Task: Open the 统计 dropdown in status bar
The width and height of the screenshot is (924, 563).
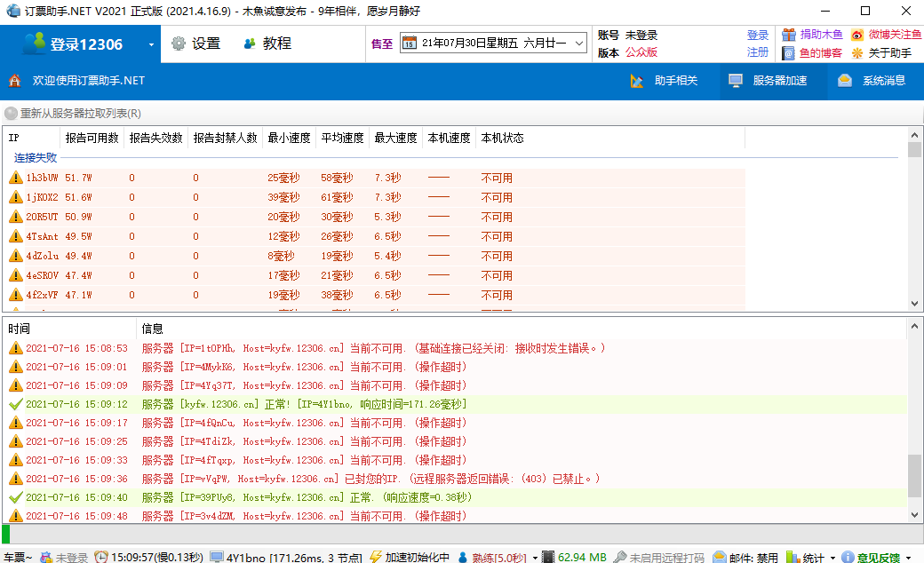Action: tap(832, 558)
